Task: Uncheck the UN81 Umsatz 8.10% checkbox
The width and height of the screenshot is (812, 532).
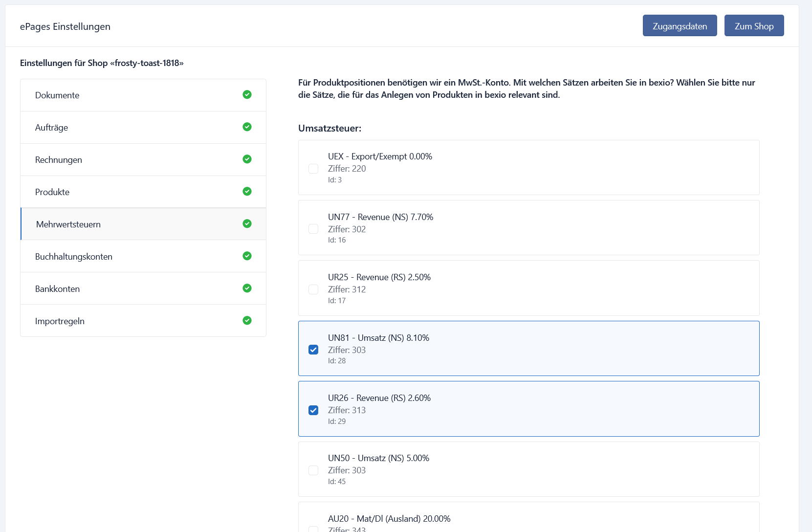Action: tap(313, 350)
